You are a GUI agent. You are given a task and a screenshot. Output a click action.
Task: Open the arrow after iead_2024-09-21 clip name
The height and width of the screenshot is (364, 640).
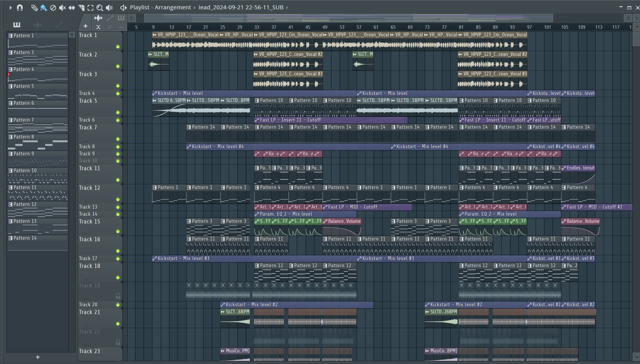tap(287, 8)
